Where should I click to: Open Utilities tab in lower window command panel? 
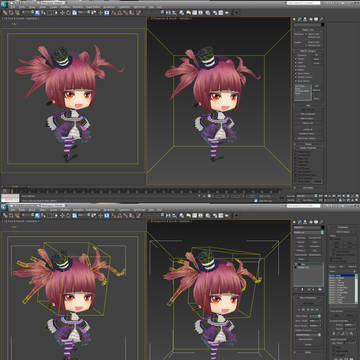coord(321,222)
